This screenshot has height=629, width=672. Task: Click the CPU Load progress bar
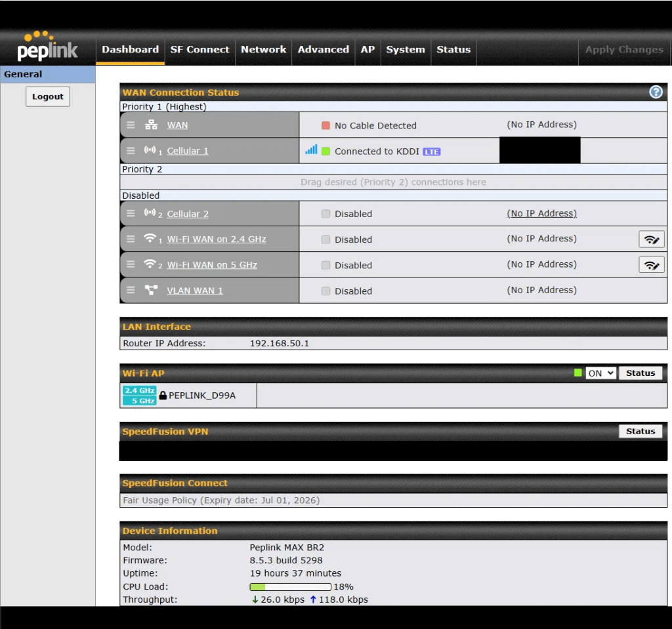(x=290, y=587)
